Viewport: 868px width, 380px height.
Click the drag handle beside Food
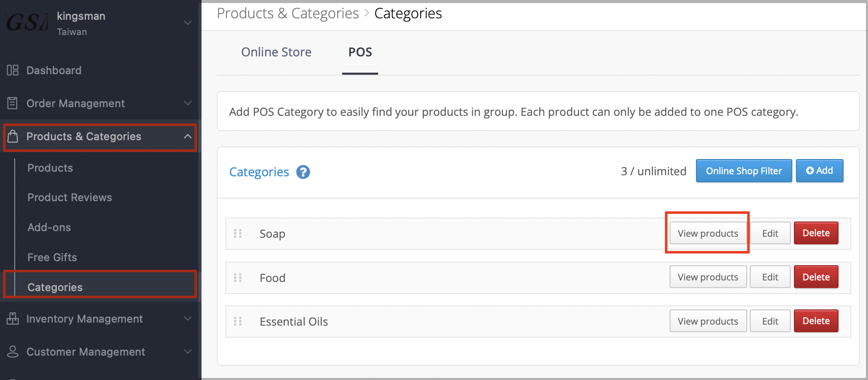tap(238, 277)
